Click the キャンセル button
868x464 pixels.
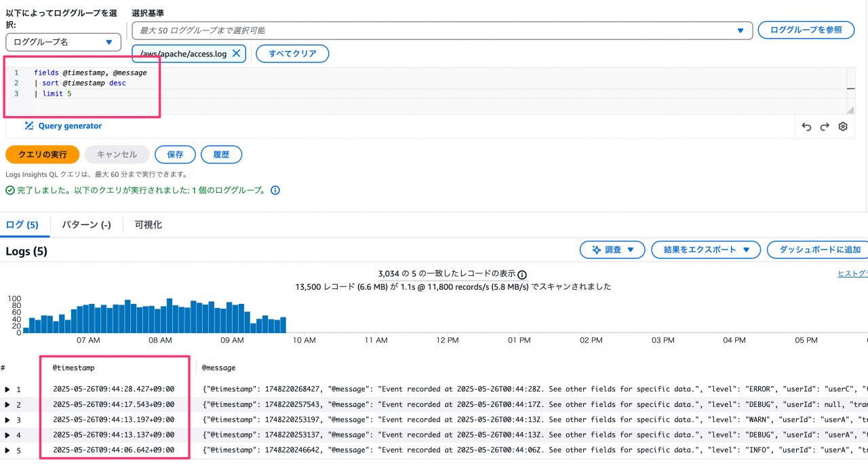pyautogui.click(x=117, y=155)
